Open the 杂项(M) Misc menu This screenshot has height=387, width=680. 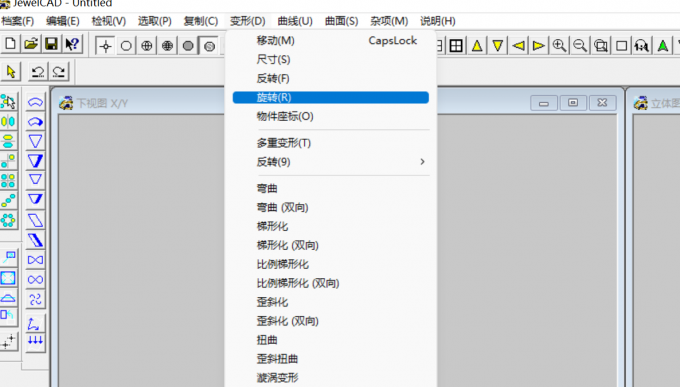pyautogui.click(x=389, y=21)
